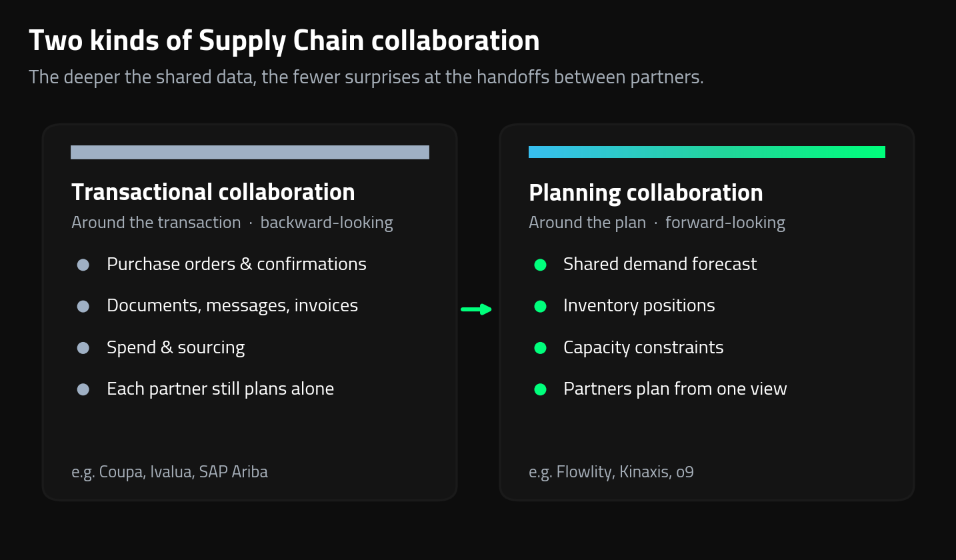
Task: Click the grey bullet beside Each partner still plans alone
Action: (83, 389)
